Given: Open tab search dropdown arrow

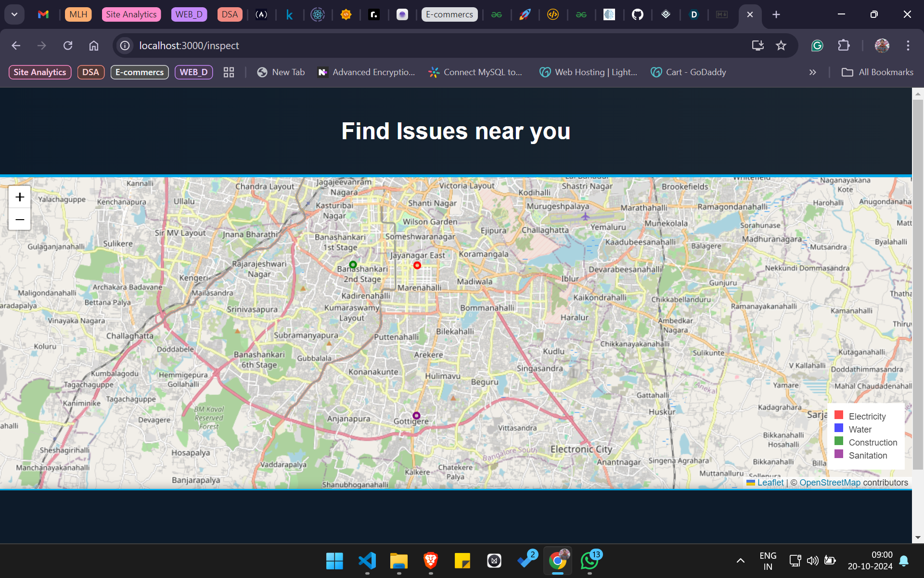Looking at the screenshot, I should point(14,14).
